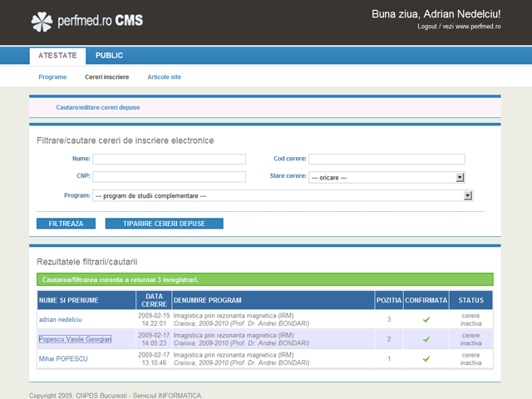Click confirmed checkmark for adrian nedelciu
This screenshot has height=399, width=532.
(x=426, y=319)
